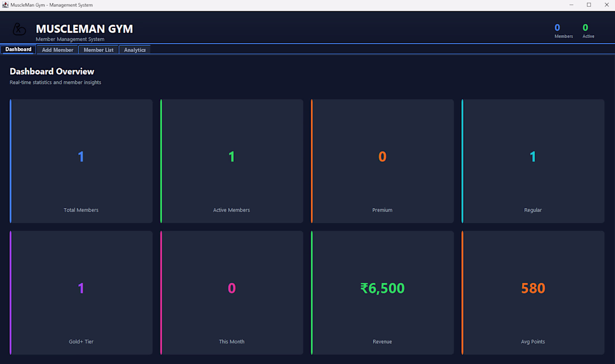
Task: Click the This Month card
Action: [x=232, y=292]
